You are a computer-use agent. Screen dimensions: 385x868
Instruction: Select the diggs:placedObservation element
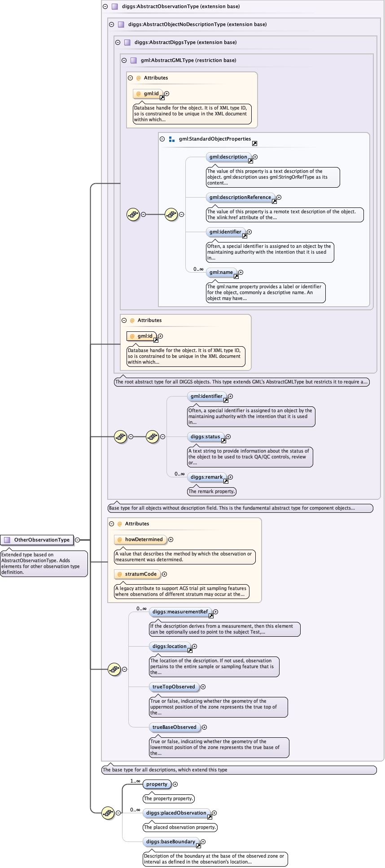coord(176,813)
